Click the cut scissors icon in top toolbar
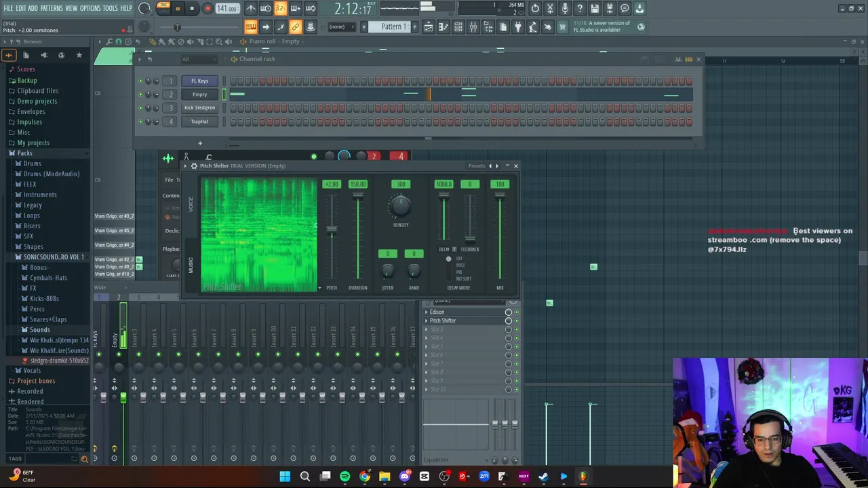The height and width of the screenshot is (488, 868). 550,9
